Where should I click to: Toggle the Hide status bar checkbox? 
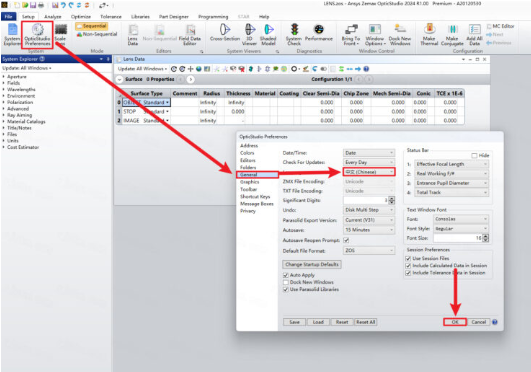pos(474,156)
